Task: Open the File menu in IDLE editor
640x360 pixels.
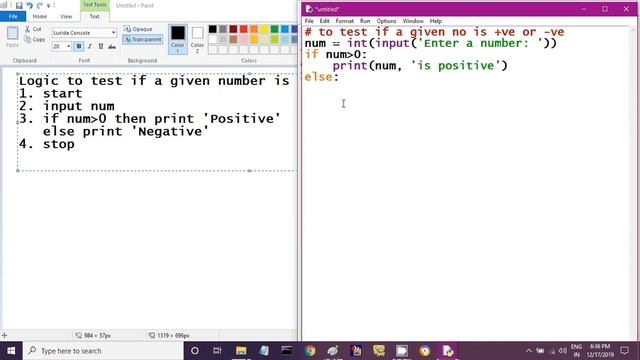Action: point(309,21)
